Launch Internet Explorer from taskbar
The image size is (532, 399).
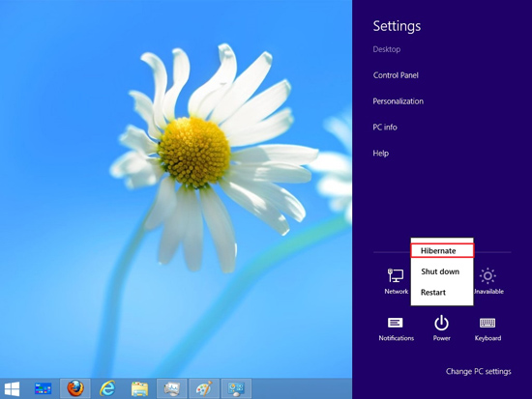point(107,388)
